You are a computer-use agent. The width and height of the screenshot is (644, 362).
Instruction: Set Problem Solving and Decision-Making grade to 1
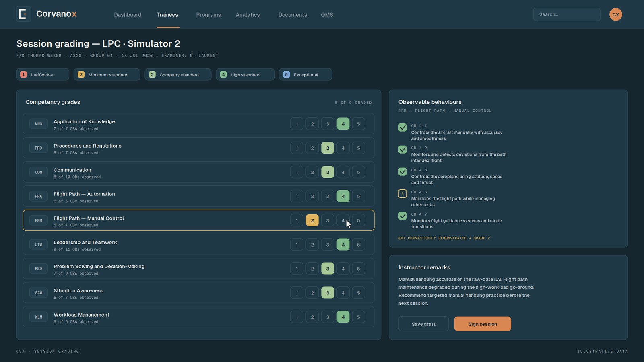[297, 269]
